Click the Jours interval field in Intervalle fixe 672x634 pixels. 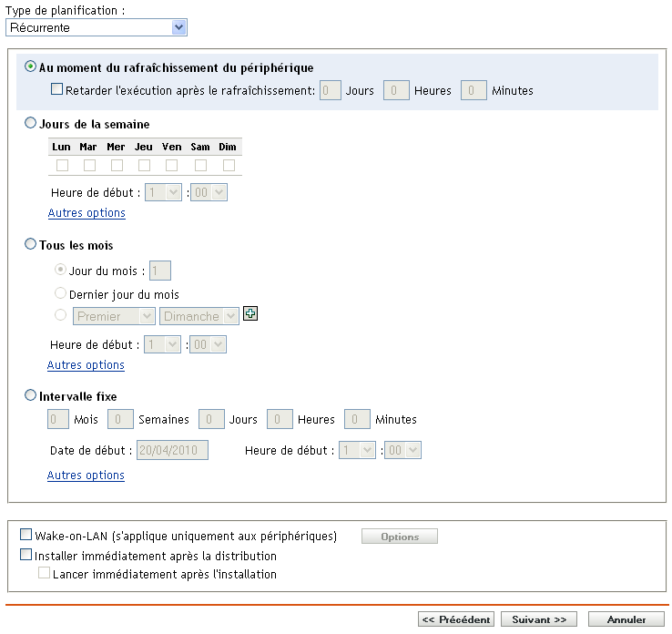pyautogui.click(x=211, y=419)
